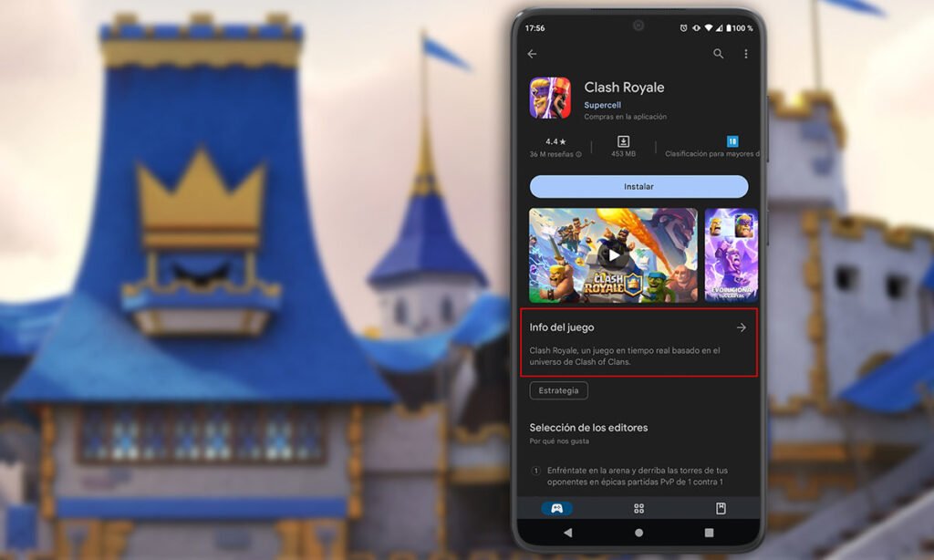The width and height of the screenshot is (934, 560).
Task: Tap the Info del juego heading
Action: (562, 327)
